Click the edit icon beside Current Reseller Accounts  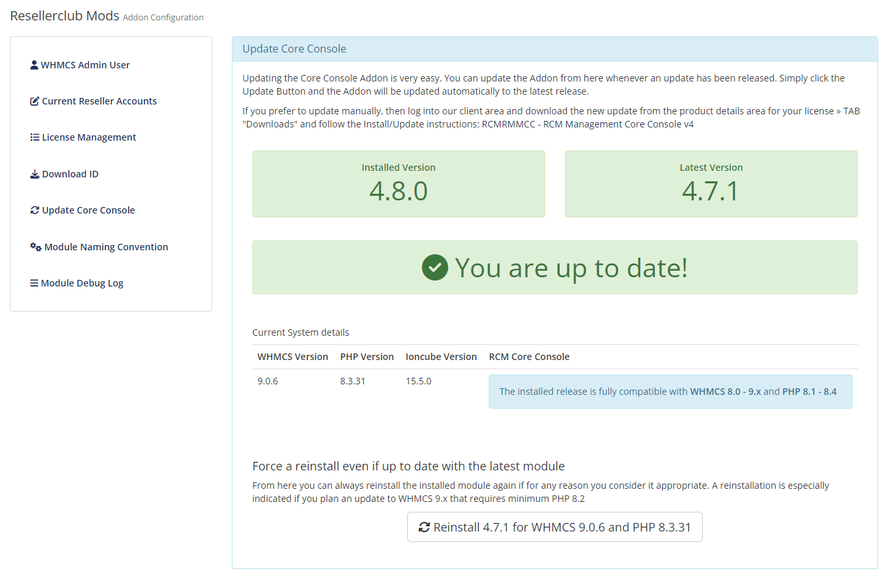click(35, 101)
